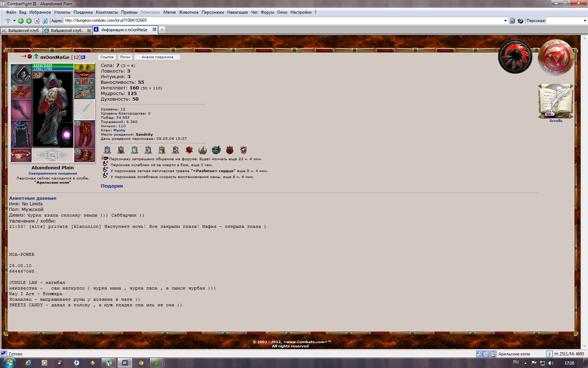Click the Логин button
This screenshot has height=368, width=588.
tap(125, 57)
